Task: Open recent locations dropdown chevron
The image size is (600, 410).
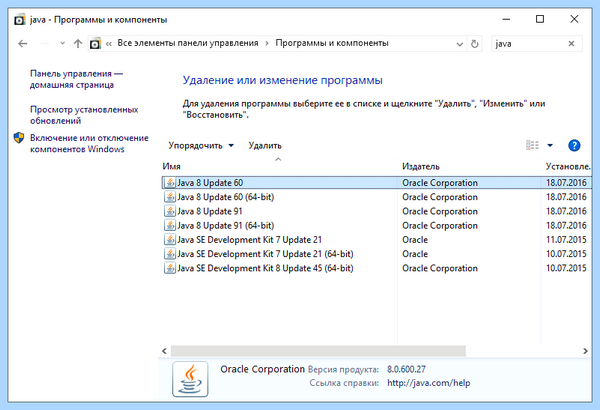Action: tap(62, 44)
